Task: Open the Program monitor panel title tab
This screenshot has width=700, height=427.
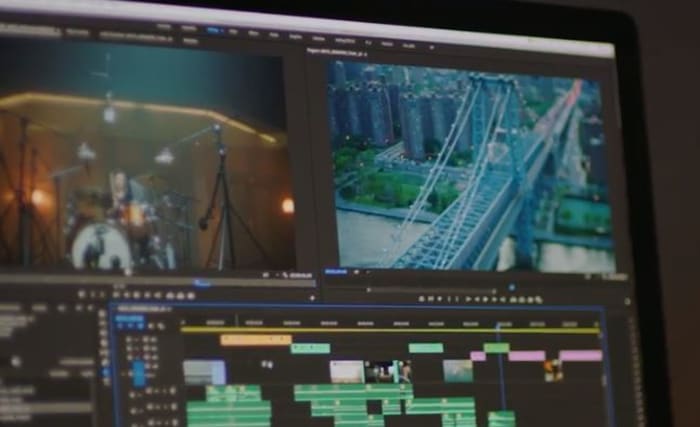Action: [x=337, y=53]
